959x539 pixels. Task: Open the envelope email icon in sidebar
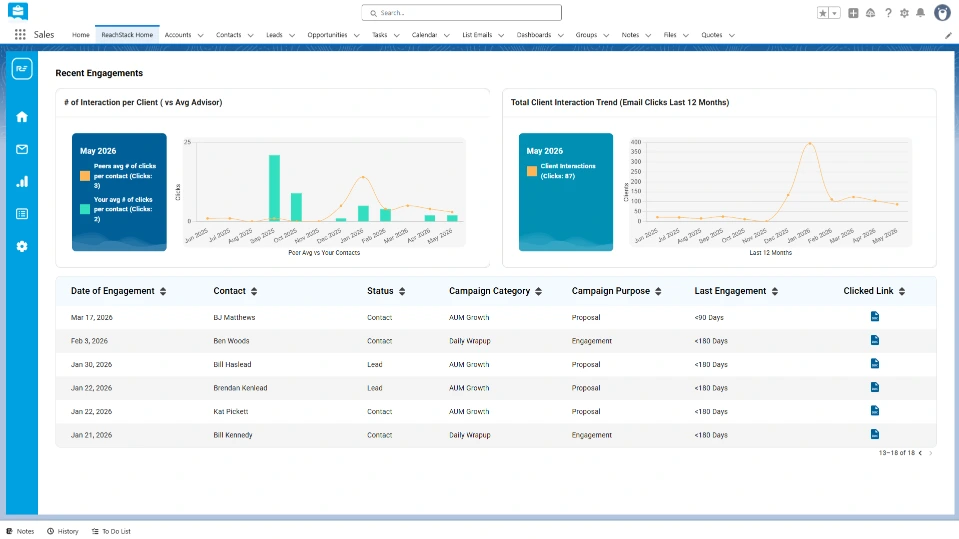(22, 149)
